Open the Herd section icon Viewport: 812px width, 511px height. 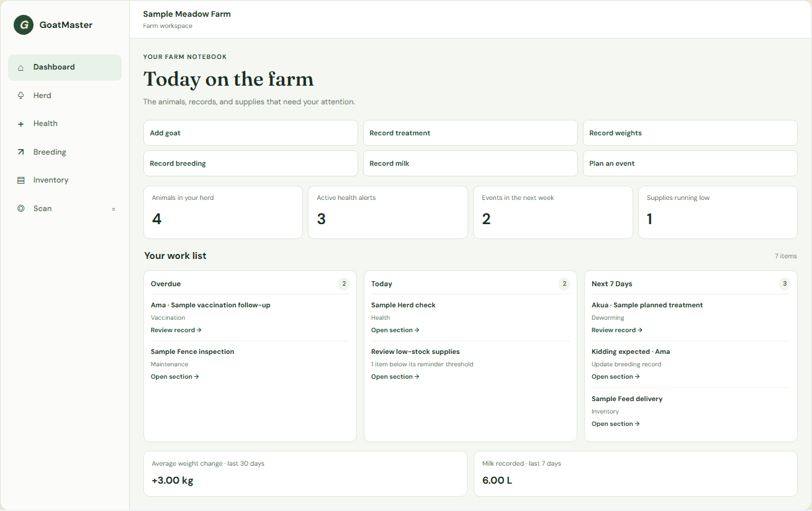[x=20, y=96]
